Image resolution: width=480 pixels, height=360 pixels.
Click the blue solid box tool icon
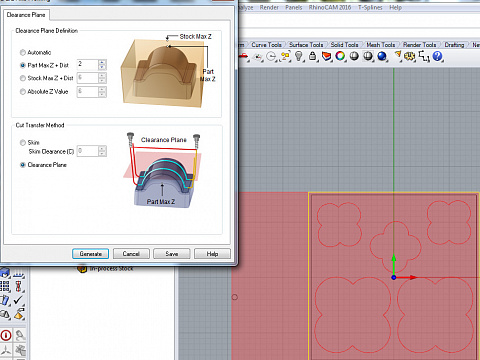click(x=5, y=273)
